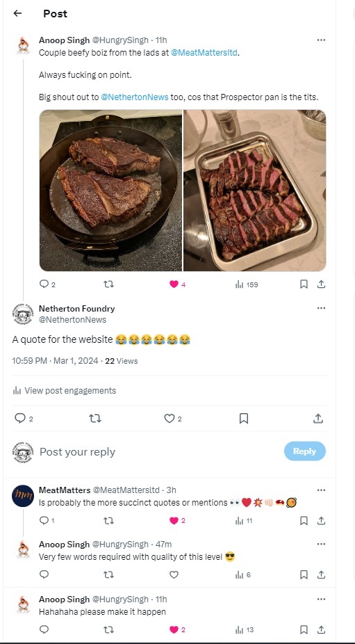The image size is (355, 644).
Task: Open more options on the Netherton Foundry post
Action: click(x=322, y=308)
